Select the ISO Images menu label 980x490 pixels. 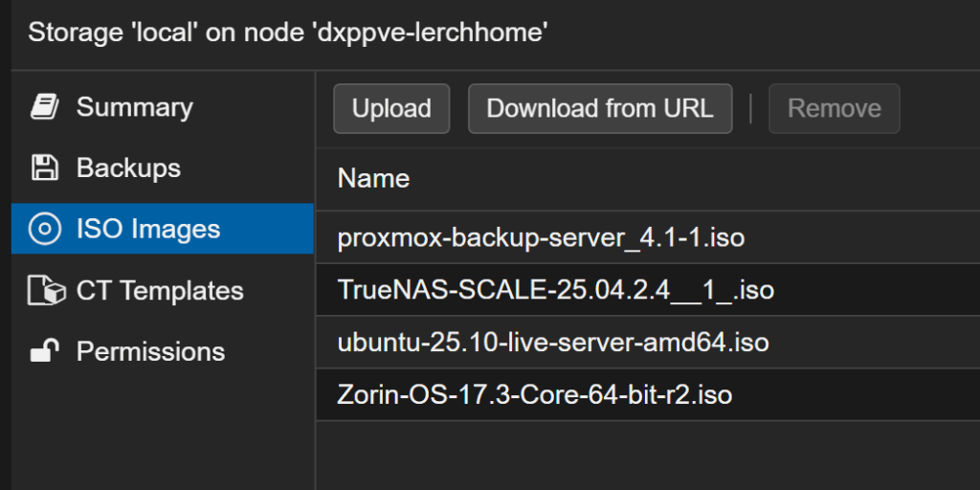[148, 229]
